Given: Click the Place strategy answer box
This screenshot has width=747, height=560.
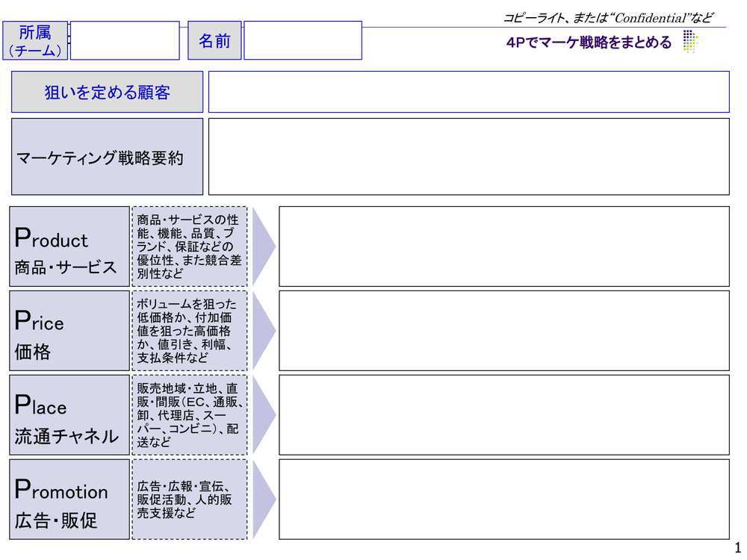Looking at the screenshot, I should pyautogui.click(x=504, y=415).
